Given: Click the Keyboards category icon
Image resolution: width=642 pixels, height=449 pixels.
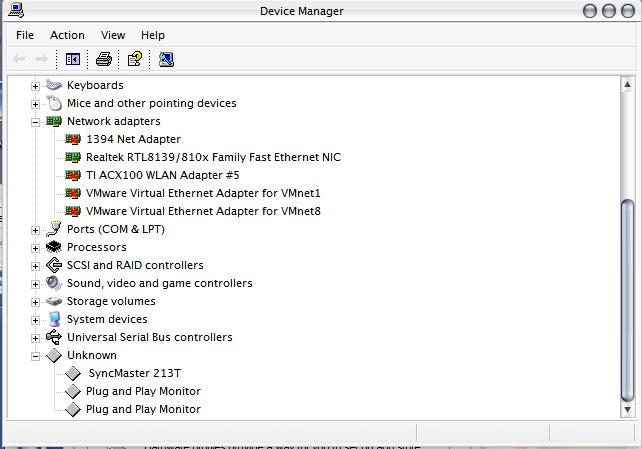Looking at the screenshot, I should [x=54, y=85].
